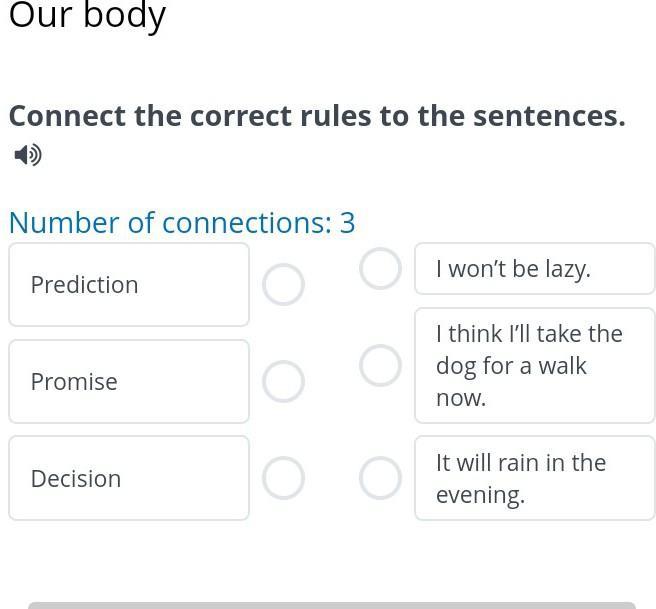
Task: Click the 'Number of connections: 3' text
Action: pyautogui.click(x=182, y=223)
